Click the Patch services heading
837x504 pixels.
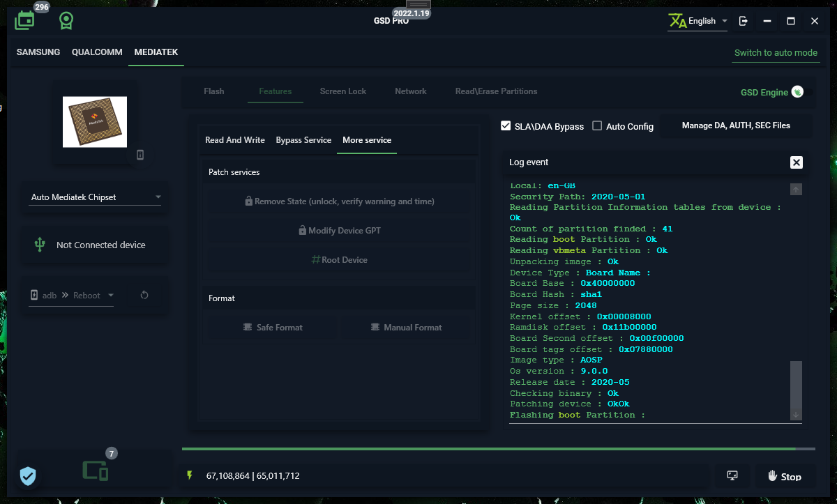coord(234,172)
